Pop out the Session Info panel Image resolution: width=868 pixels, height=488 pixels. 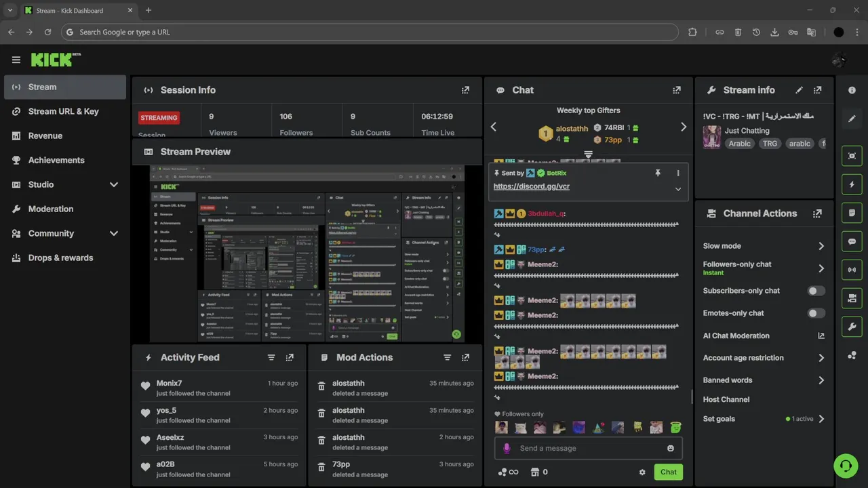pyautogui.click(x=465, y=89)
